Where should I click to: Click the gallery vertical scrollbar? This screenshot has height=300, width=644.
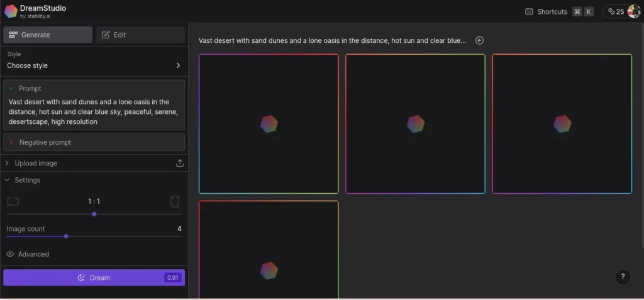coord(642,136)
